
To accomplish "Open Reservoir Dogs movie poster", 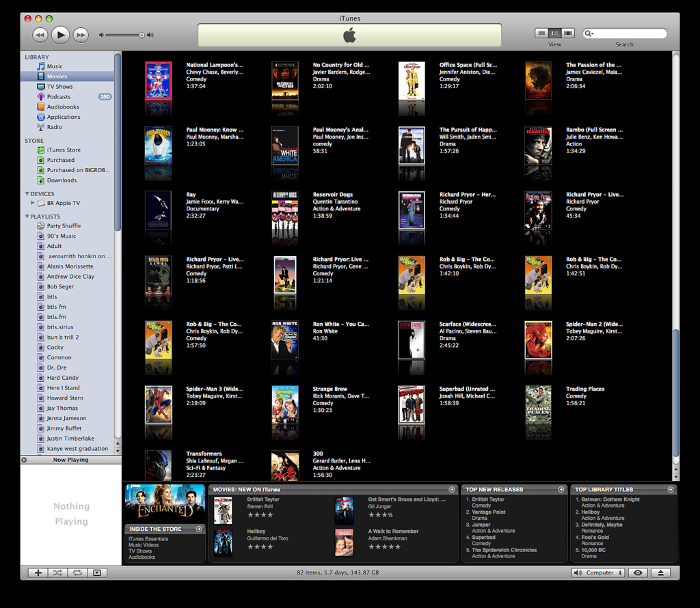I will click(x=285, y=210).
